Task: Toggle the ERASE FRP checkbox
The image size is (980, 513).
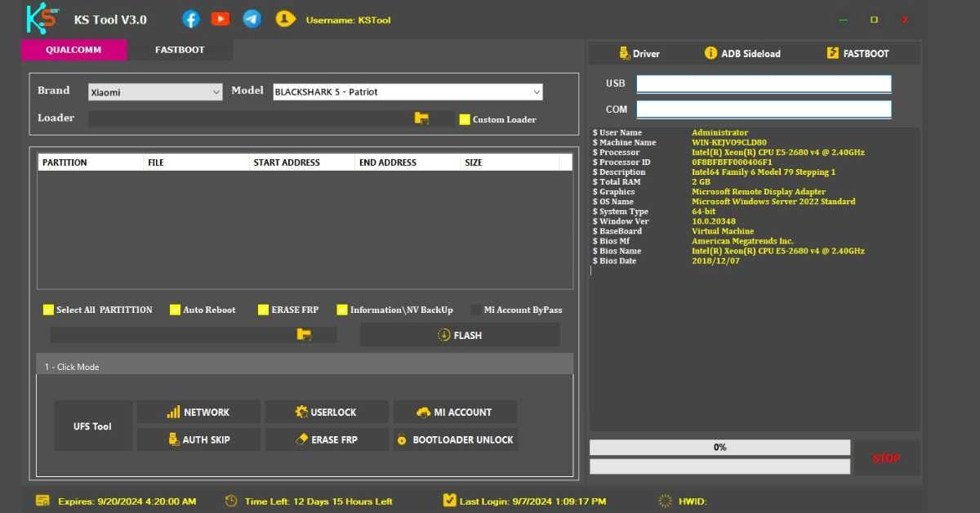Action: click(x=263, y=310)
